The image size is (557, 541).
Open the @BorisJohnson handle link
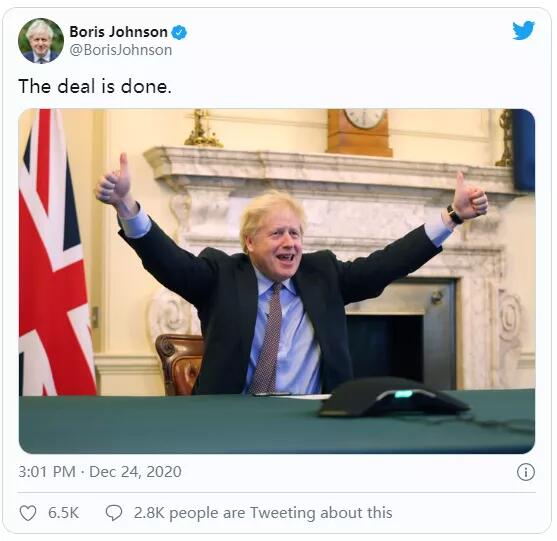tap(121, 50)
